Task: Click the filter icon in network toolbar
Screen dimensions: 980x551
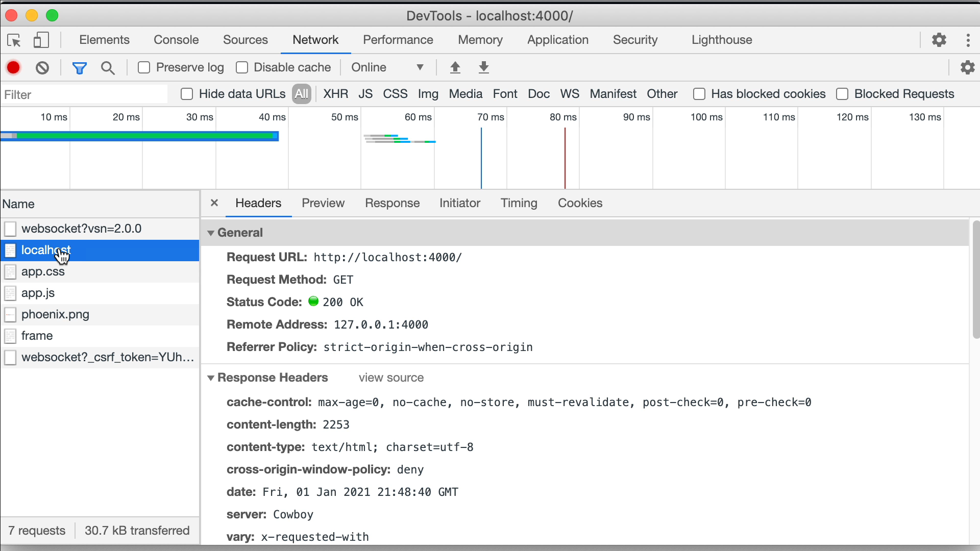Action: click(79, 67)
